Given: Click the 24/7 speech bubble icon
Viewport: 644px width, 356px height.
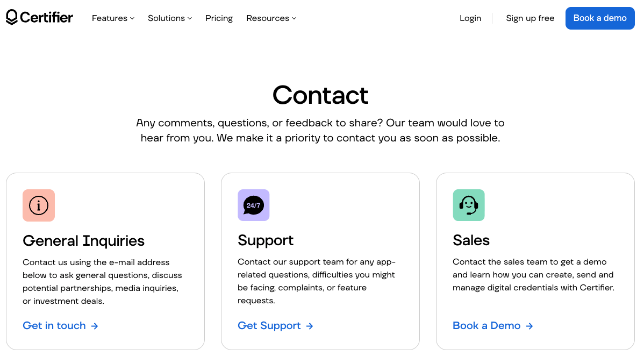Looking at the screenshot, I should click(x=253, y=205).
